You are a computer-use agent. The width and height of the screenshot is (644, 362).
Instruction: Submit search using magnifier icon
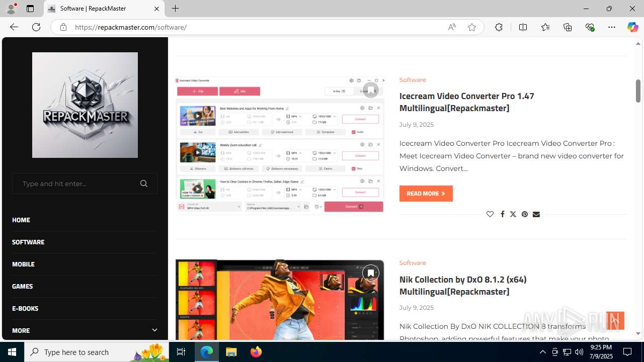coord(144,184)
